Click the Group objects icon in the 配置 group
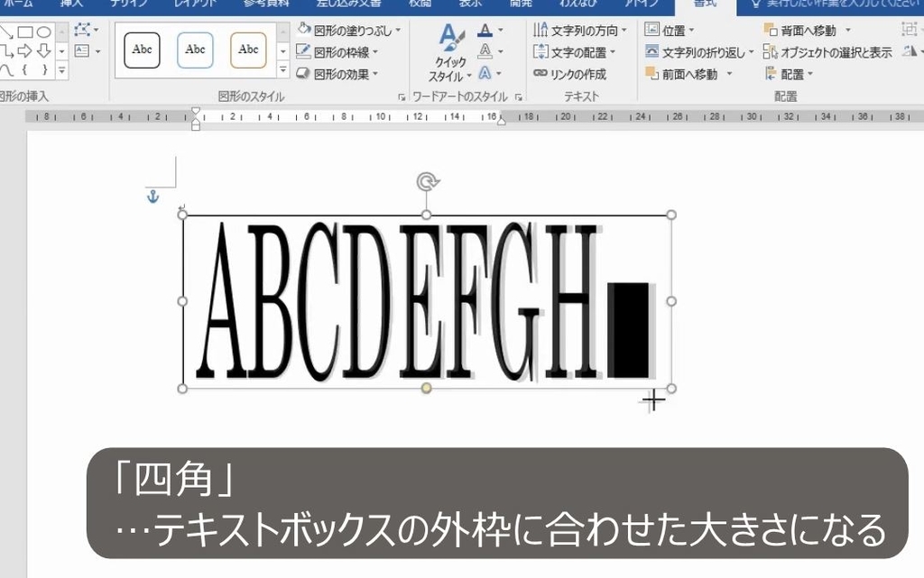The width and height of the screenshot is (924, 578). pyautogui.click(x=911, y=30)
